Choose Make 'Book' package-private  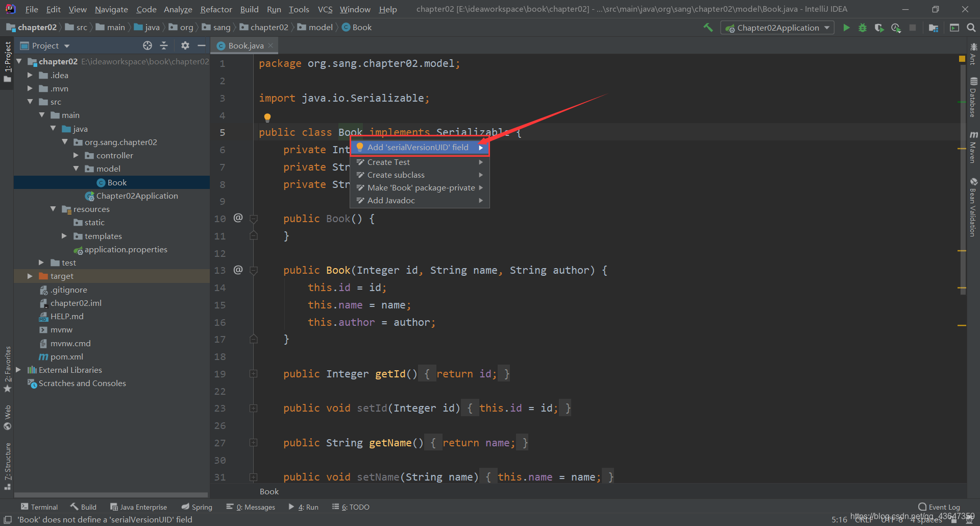pos(420,187)
